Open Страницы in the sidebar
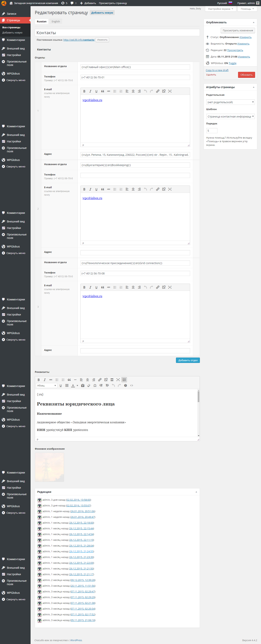261x644 pixels. pyautogui.click(x=15, y=20)
